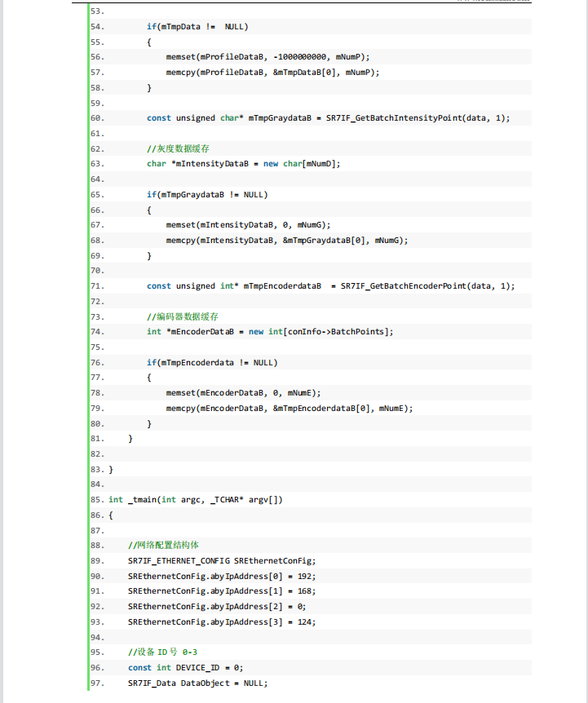Viewport: 588px width, 703px height.
Task: Click the comment '//灰度数据缓存'
Action: pyautogui.click(x=178, y=148)
